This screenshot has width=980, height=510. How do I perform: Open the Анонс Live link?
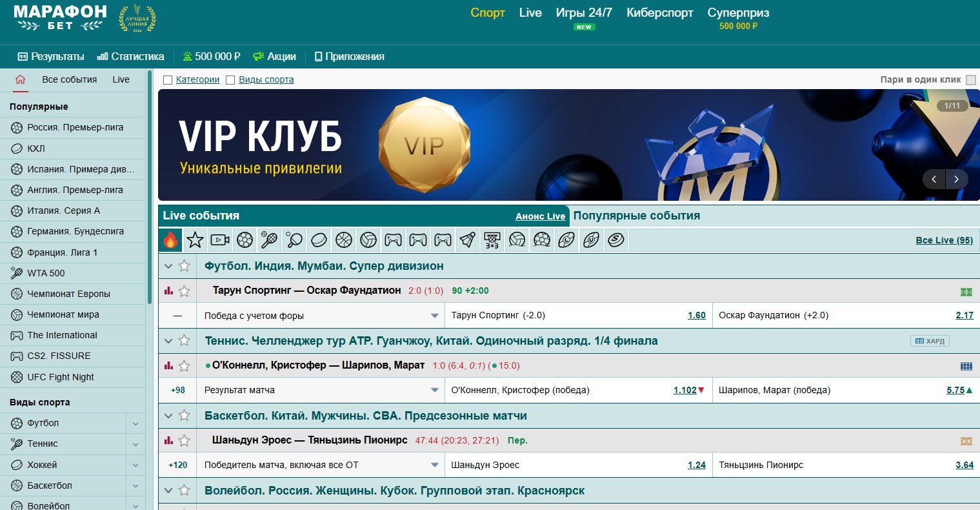tap(541, 216)
